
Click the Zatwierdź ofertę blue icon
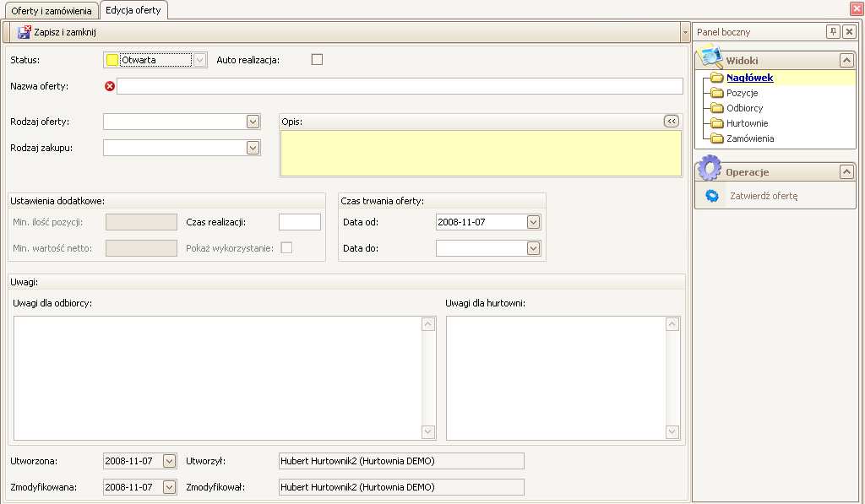(x=712, y=196)
